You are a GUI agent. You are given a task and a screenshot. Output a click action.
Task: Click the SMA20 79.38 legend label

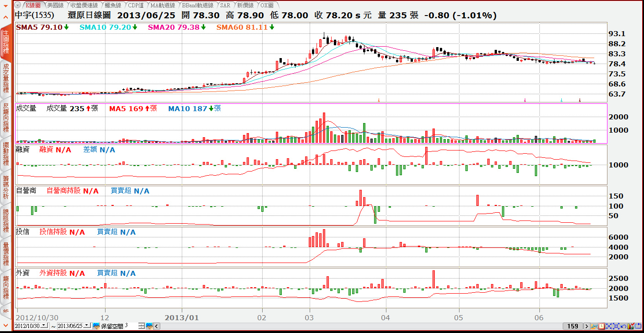click(x=177, y=27)
